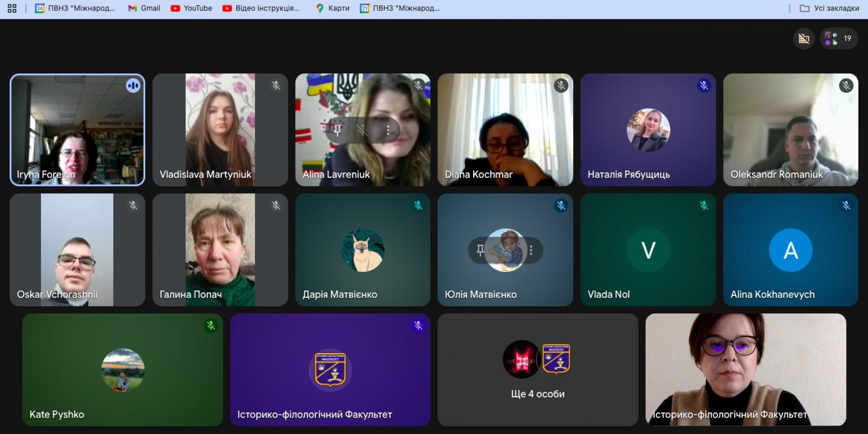Click muted mic icon on Наталія Рябущиць tile
Image resolution: width=868 pixels, height=434 pixels.
coord(704,85)
